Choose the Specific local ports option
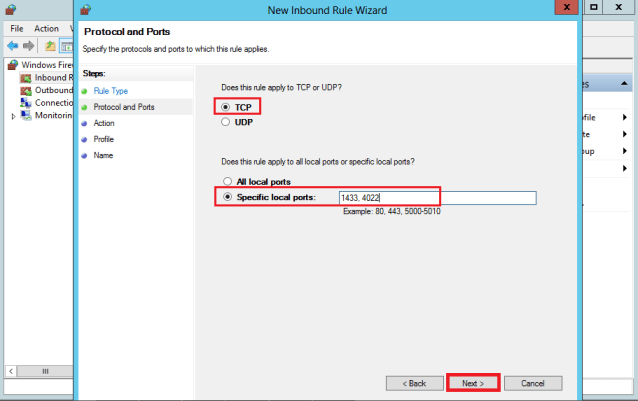The width and height of the screenshot is (638, 401). click(x=226, y=197)
